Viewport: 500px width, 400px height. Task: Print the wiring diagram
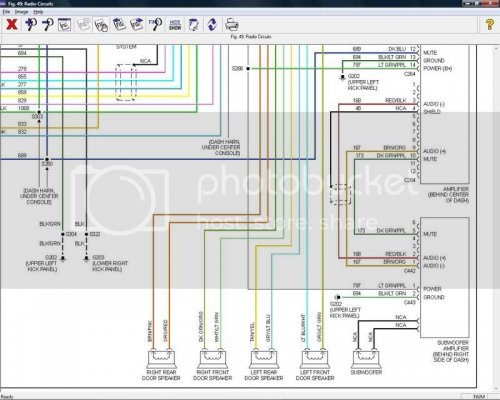232,25
